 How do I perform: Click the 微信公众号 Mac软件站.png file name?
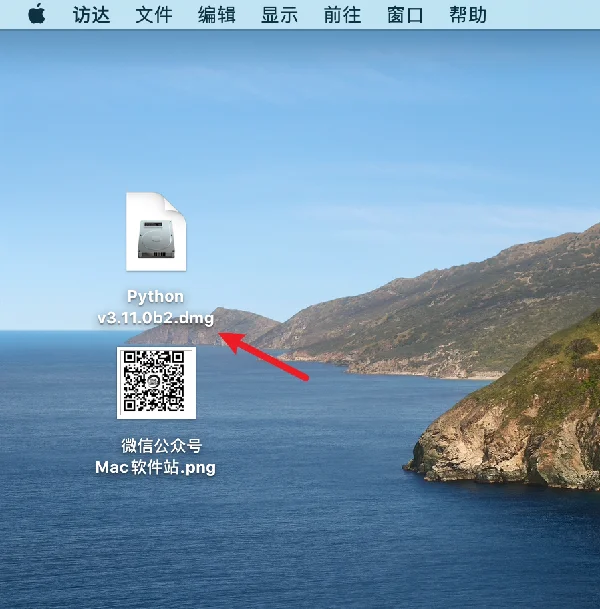coord(155,456)
